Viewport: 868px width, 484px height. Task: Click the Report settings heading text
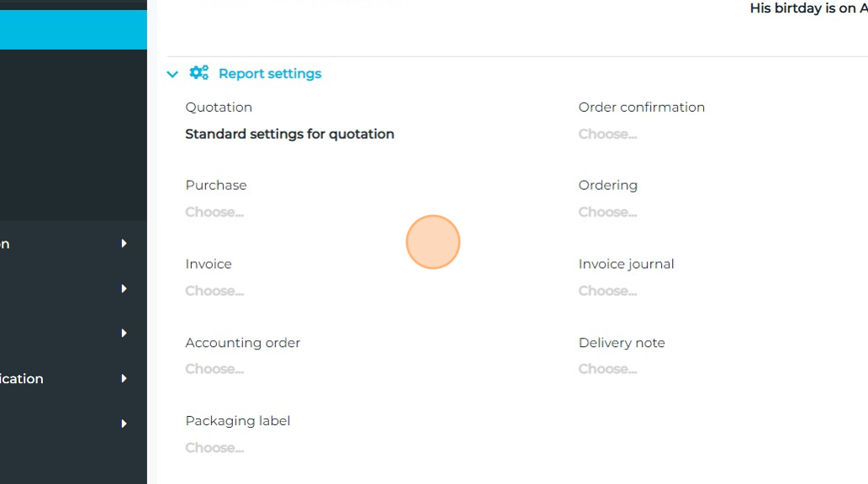(x=269, y=74)
